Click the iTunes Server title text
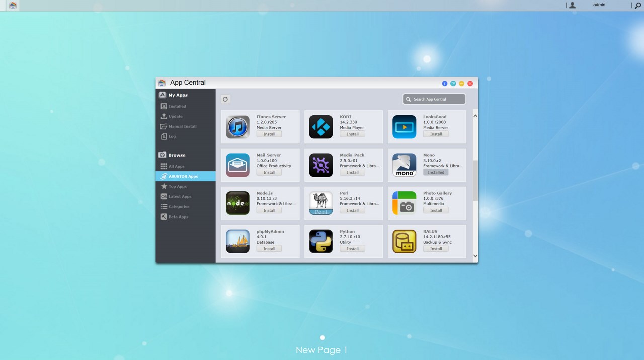The width and height of the screenshot is (644, 360). point(271,117)
